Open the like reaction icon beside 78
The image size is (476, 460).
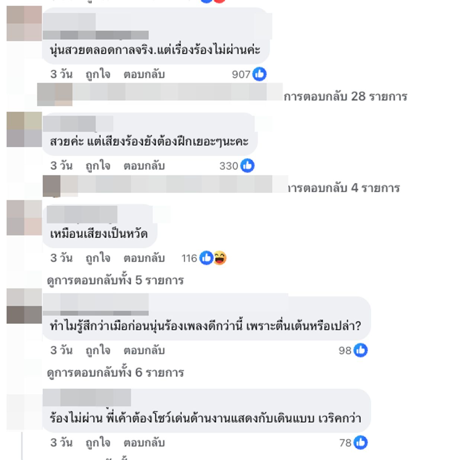click(x=360, y=443)
